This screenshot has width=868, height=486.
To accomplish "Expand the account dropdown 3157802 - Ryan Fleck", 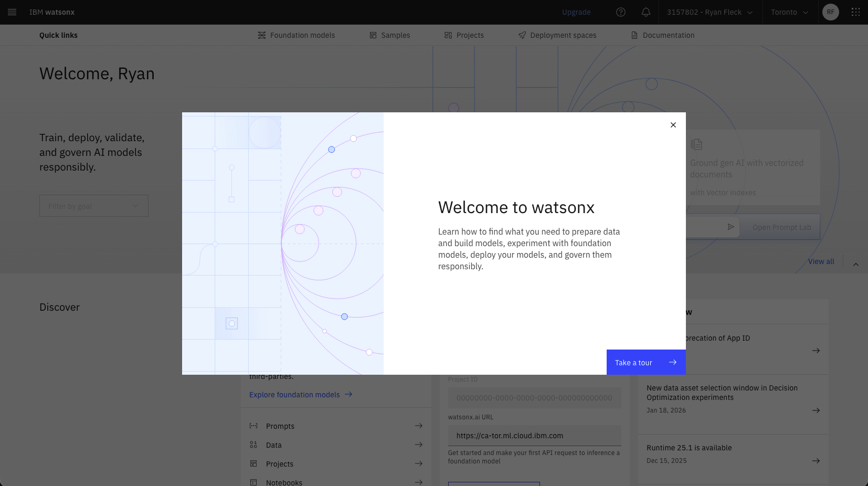I will pos(710,12).
